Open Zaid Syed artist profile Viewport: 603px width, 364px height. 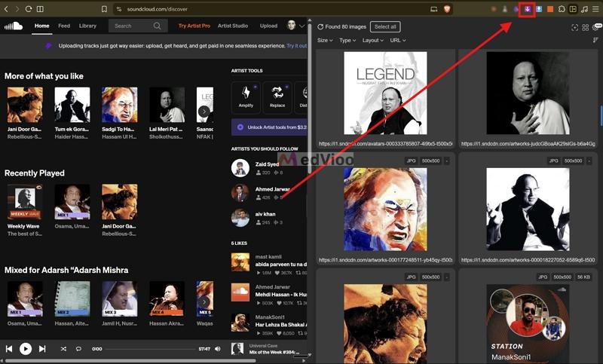267,164
